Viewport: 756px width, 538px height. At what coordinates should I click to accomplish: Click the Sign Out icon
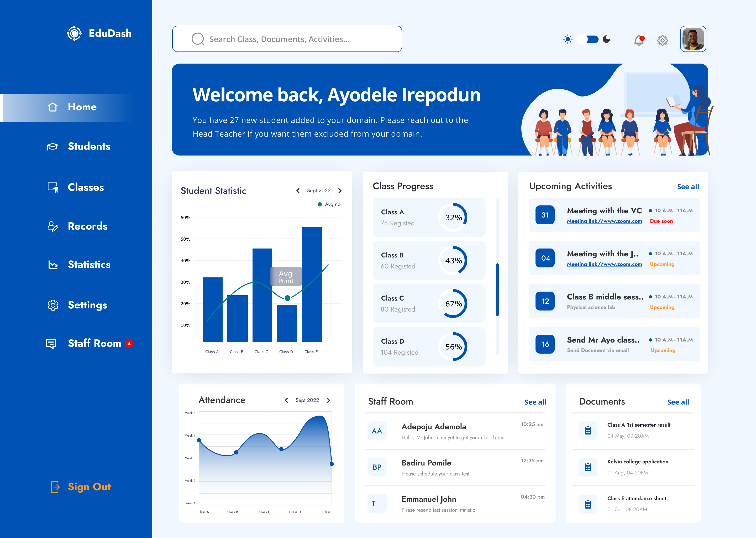pos(55,487)
